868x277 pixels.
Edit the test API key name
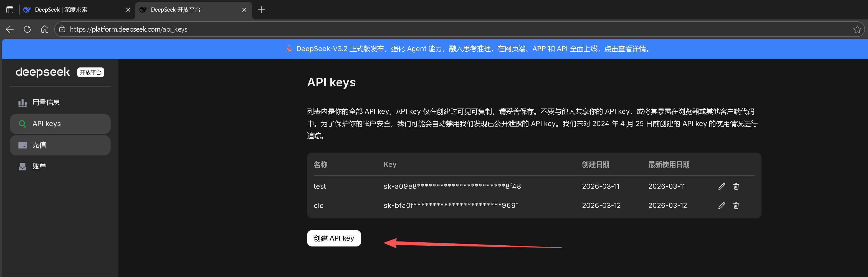(x=722, y=186)
